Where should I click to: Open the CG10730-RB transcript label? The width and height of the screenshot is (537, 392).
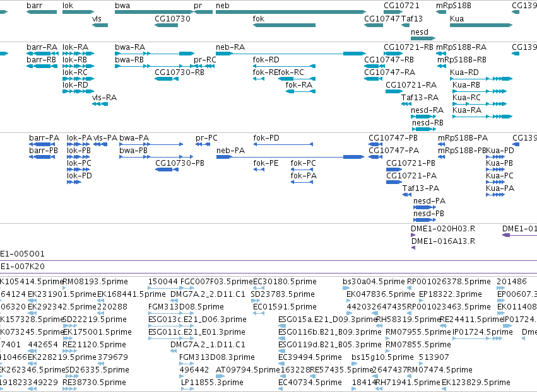tap(179, 72)
